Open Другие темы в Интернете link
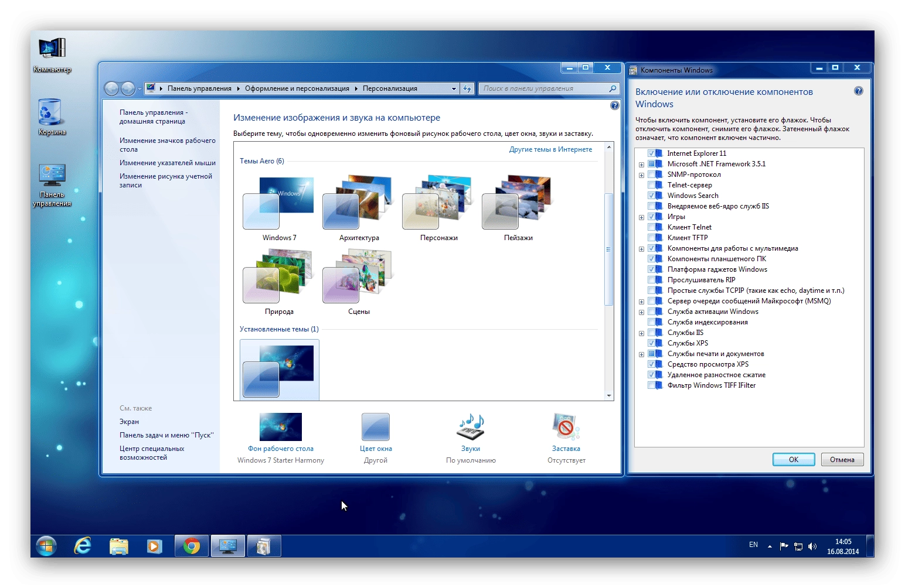Image resolution: width=905 pixels, height=588 pixels. tap(550, 149)
